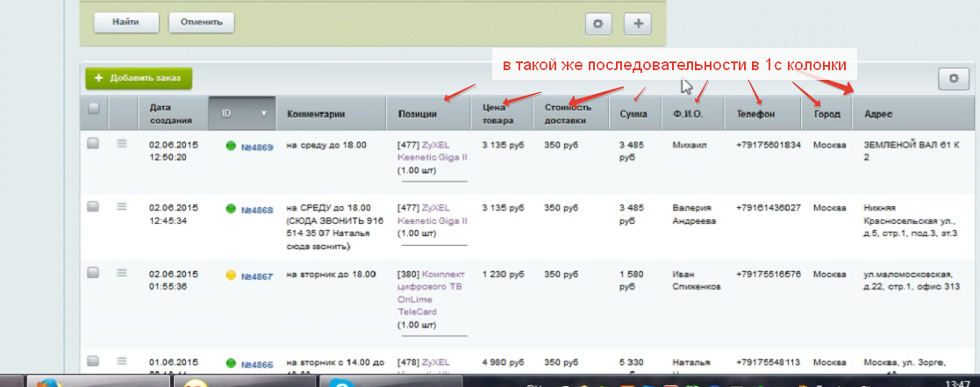
Task: Toggle the select-all checkbox in table header
Action: click(x=94, y=108)
